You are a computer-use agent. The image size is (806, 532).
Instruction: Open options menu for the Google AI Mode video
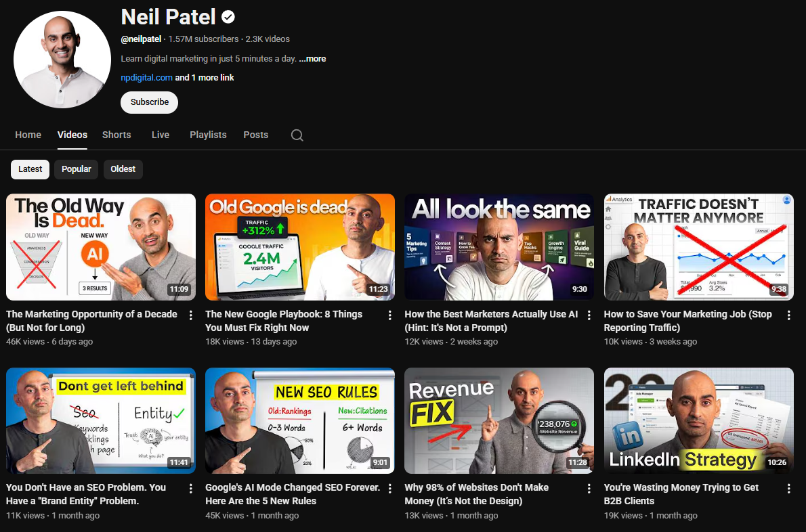click(389, 488)
